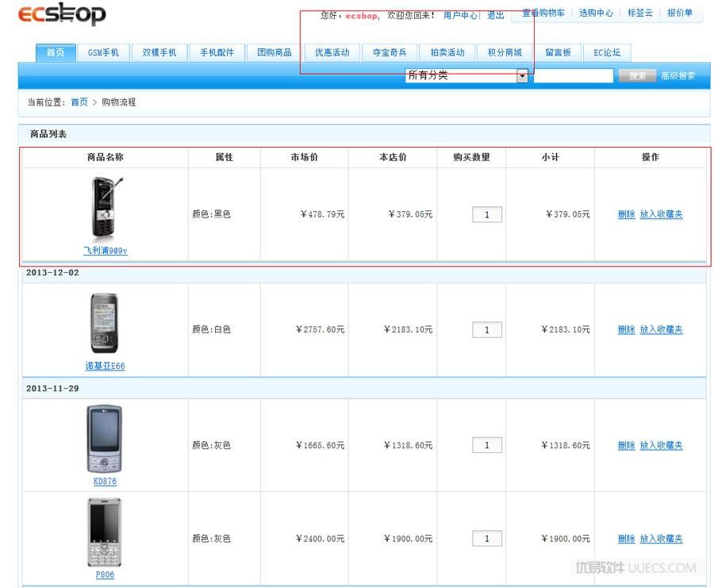Click quantity field for KD876
Image resolution: width=714 pixels, height=588 pixels.
(x=487, y=445)
